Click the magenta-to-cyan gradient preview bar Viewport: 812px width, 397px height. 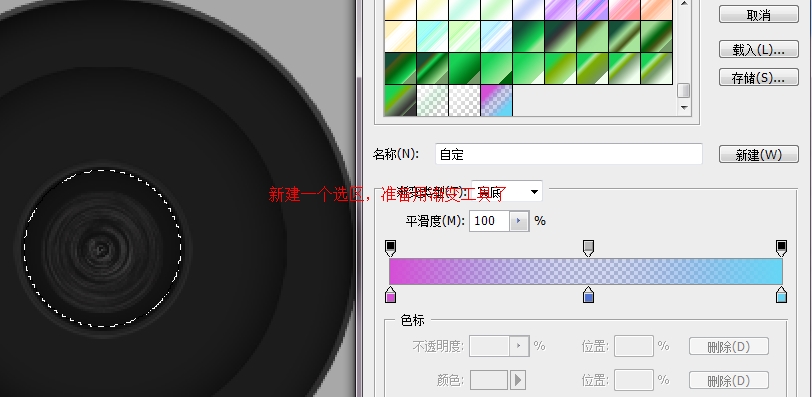pos(586,271)
